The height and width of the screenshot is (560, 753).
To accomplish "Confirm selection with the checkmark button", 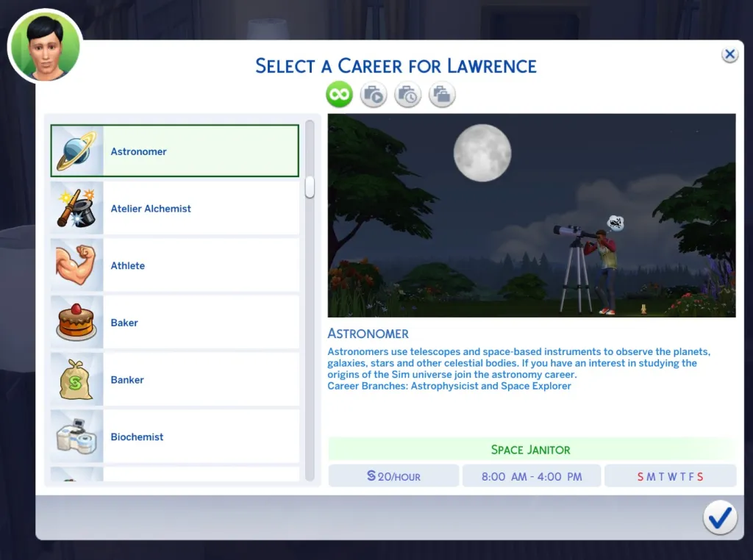I will coord(719,518).
